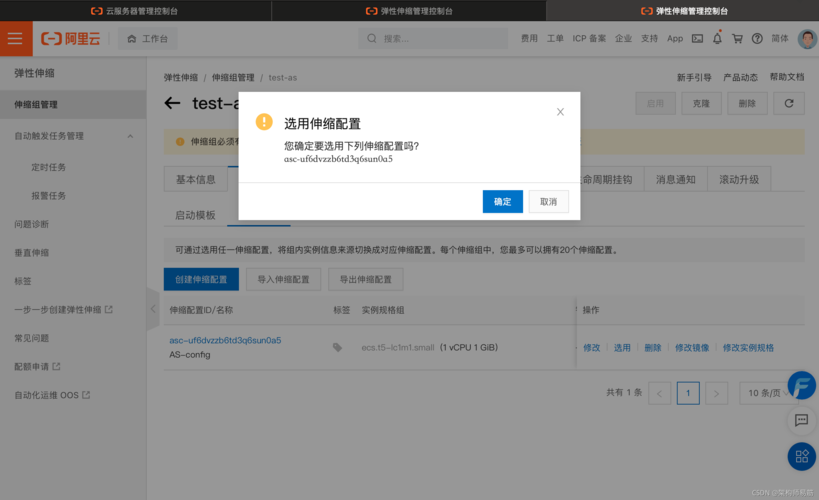The height and width of the screenshot is (500, 819).
Task: Open 问题诊断 in the sidebar
Action: (x=31, y=224)
